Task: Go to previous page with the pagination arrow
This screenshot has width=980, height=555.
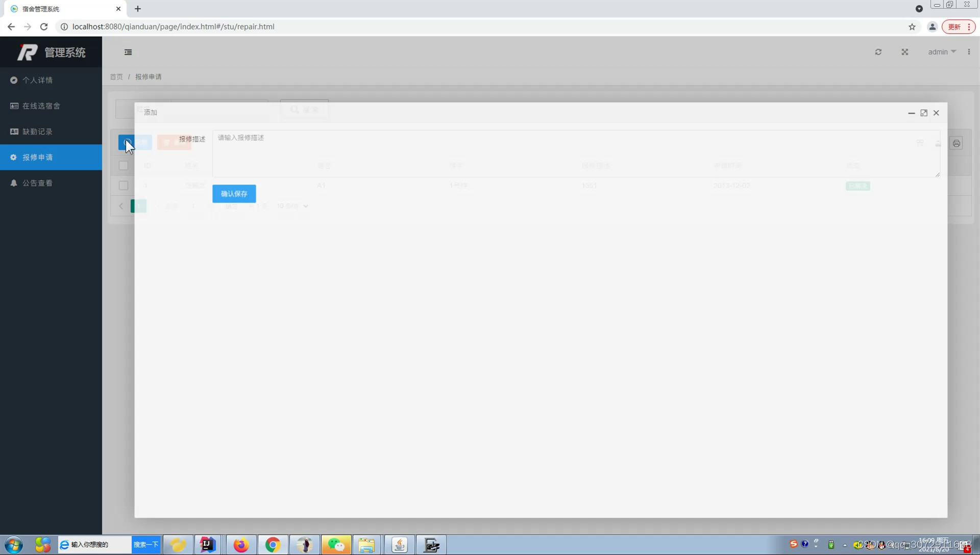Action: [121, 206]
